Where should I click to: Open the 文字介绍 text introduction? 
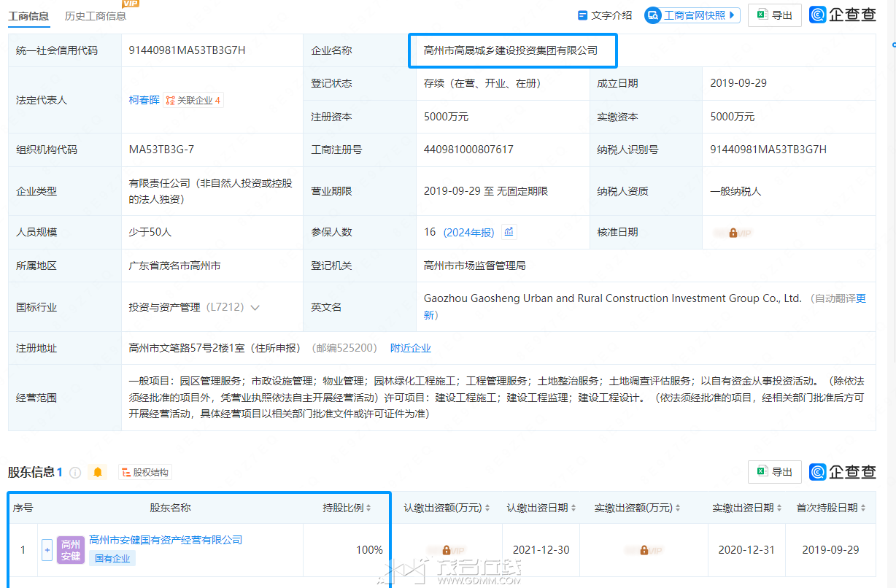(605, 15)
